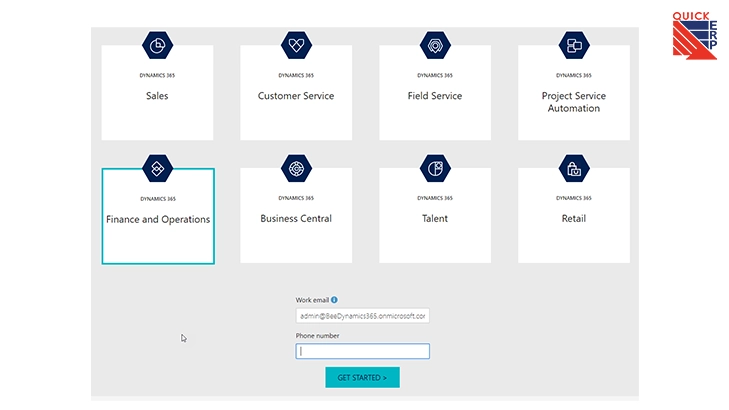Viewport: 729px width, 410px height.
Task: Select the Sales app card
Action: point(157,93)
